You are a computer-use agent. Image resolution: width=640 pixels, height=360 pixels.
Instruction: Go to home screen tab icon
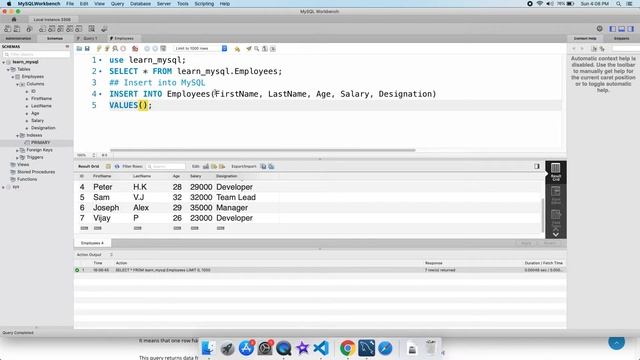[14, 19]
